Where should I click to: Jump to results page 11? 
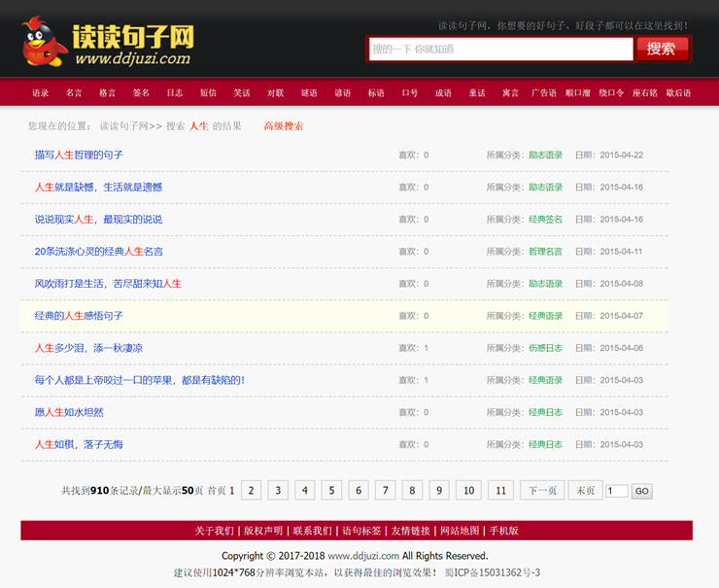[500, 491]
